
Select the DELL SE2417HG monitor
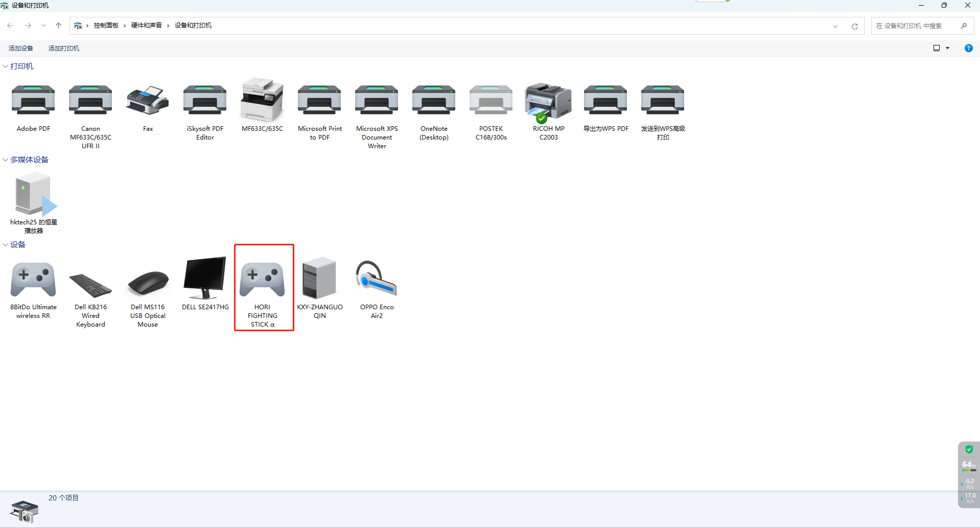click(x=205, y=278)
